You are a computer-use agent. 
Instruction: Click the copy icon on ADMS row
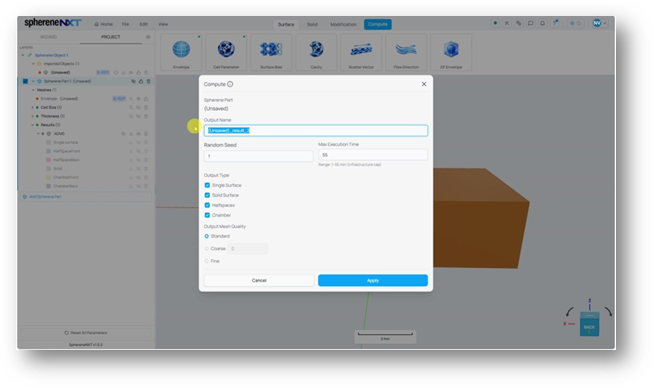(123, 134)
